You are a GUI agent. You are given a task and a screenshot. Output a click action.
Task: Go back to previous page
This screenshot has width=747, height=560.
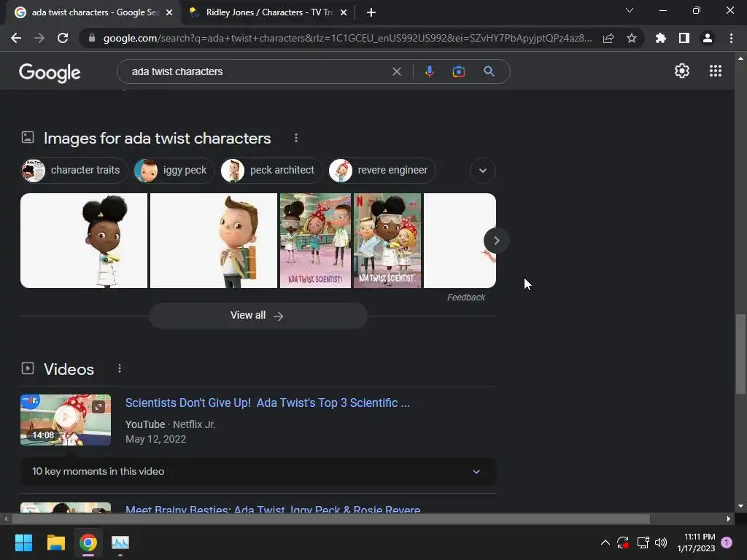click(16, 38)
